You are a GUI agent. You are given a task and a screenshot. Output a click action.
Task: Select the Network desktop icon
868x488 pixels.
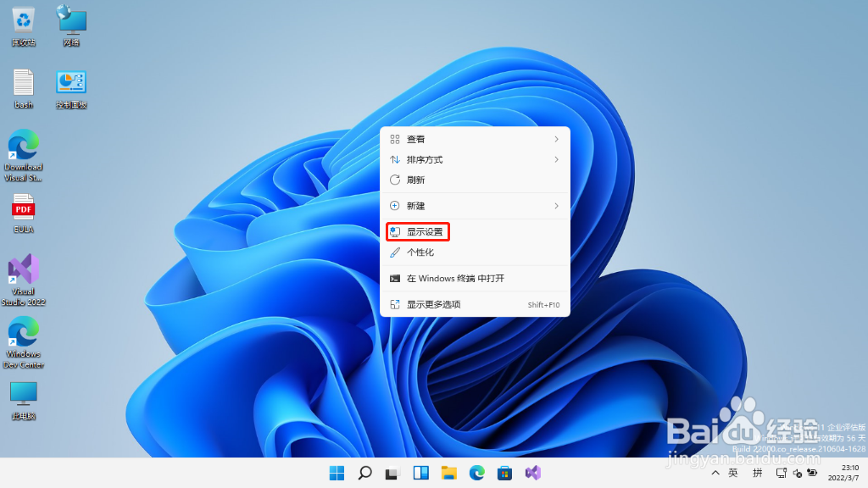(71, 26)
